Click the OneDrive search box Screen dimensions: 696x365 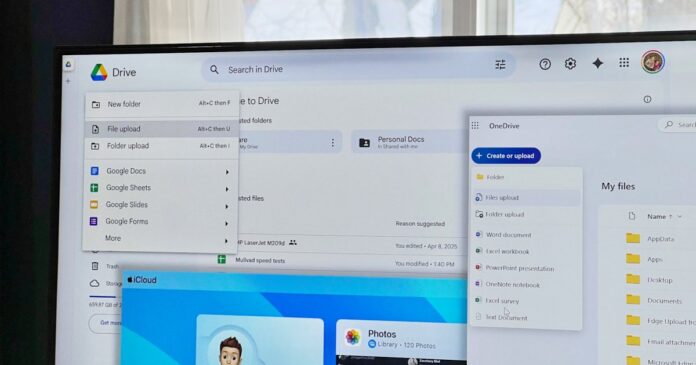click(677, 125)
